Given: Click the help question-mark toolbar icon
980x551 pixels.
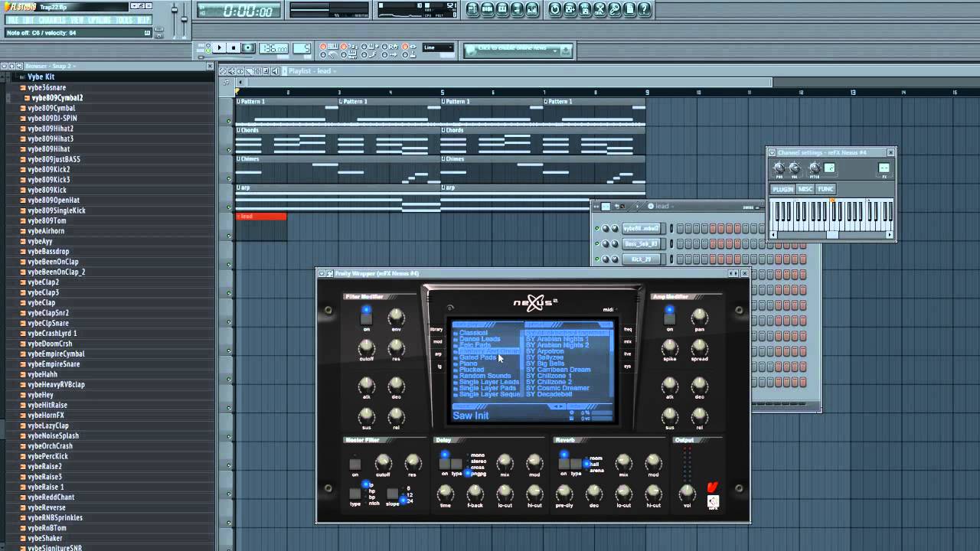Looking at the screenshot, I should (x=645, y=9).
